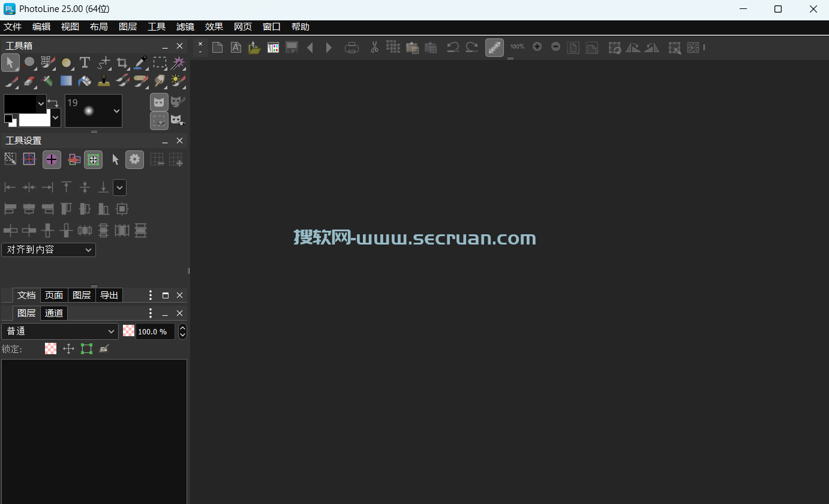Select the Gradient tool
The image size is (829, 504).
[x=66, y=81]
